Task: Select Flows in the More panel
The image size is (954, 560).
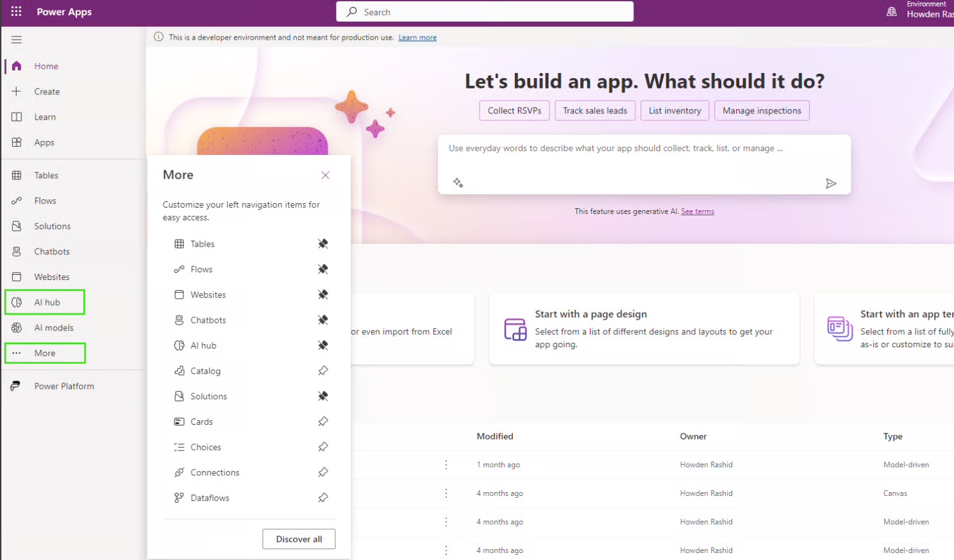Action: pyautogui.click(x=201, y=270)
